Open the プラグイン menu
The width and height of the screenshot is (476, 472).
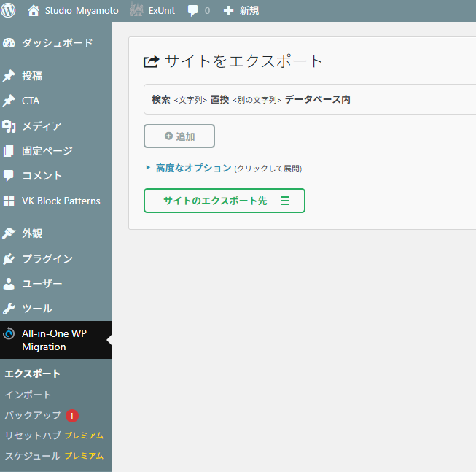[47, 258]
